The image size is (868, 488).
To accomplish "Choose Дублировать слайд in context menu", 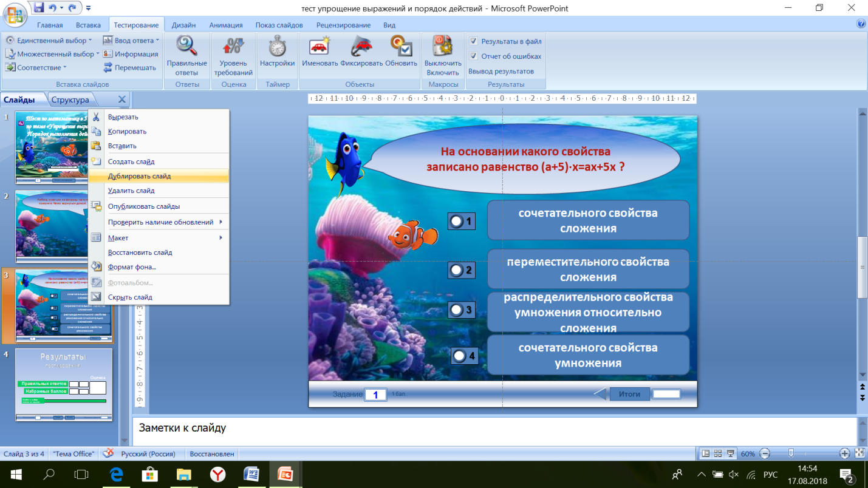I will [159, 176].
